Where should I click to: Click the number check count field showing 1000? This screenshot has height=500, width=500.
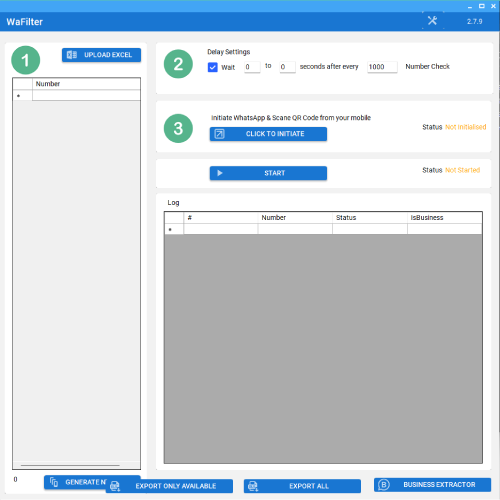[x=382, y=67]
